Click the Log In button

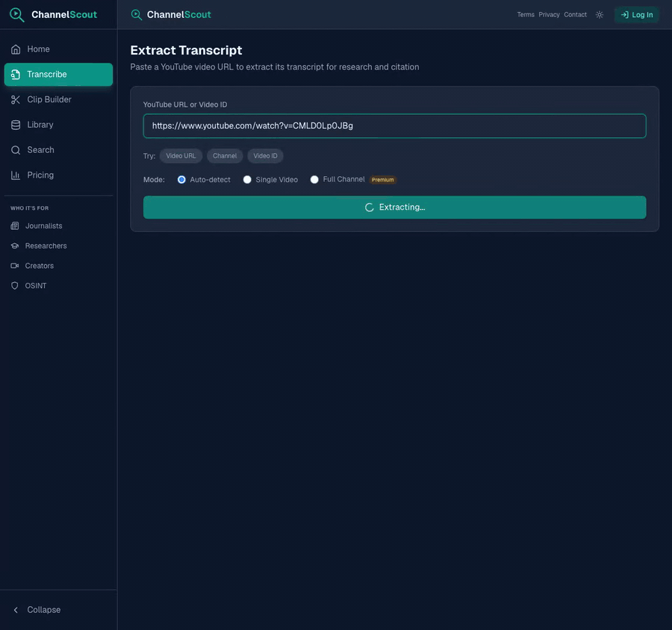pos(636,15)
